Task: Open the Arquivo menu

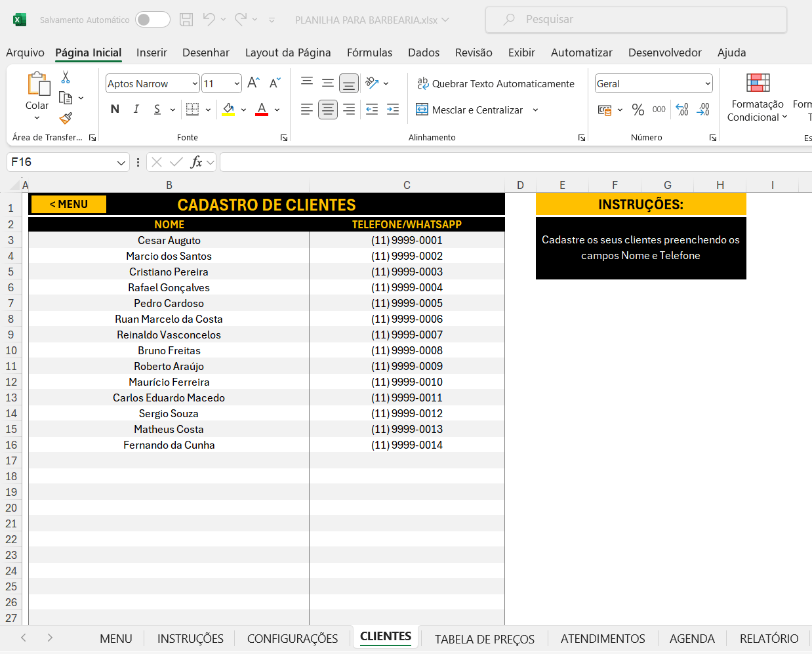Action: pos(25,52)
